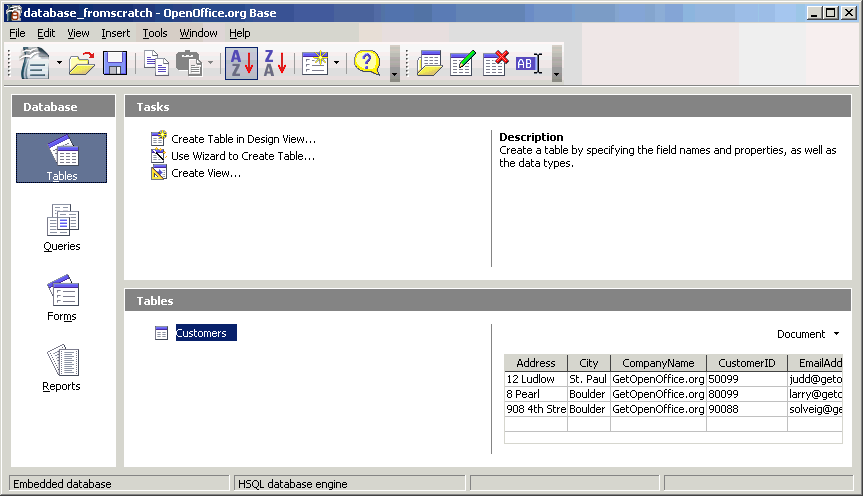Screen dimensions: 863x496
Task: Click the Embedded database status field
Action: point(119,483)
